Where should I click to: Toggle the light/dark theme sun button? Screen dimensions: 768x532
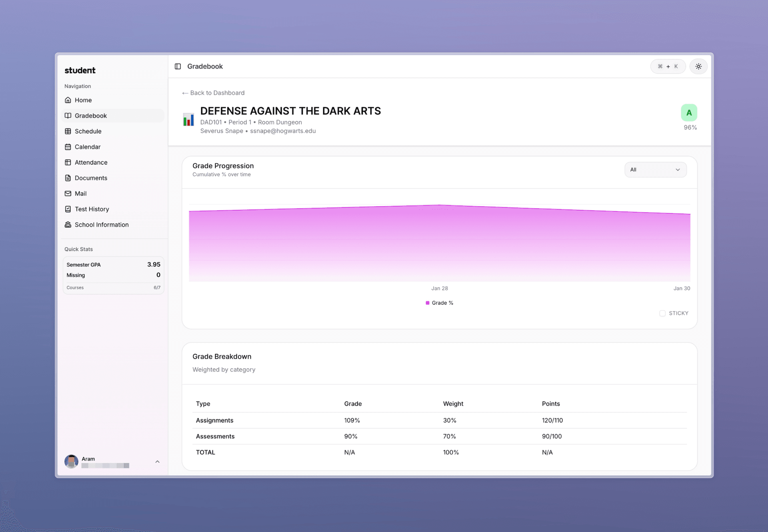coord(698,66)
